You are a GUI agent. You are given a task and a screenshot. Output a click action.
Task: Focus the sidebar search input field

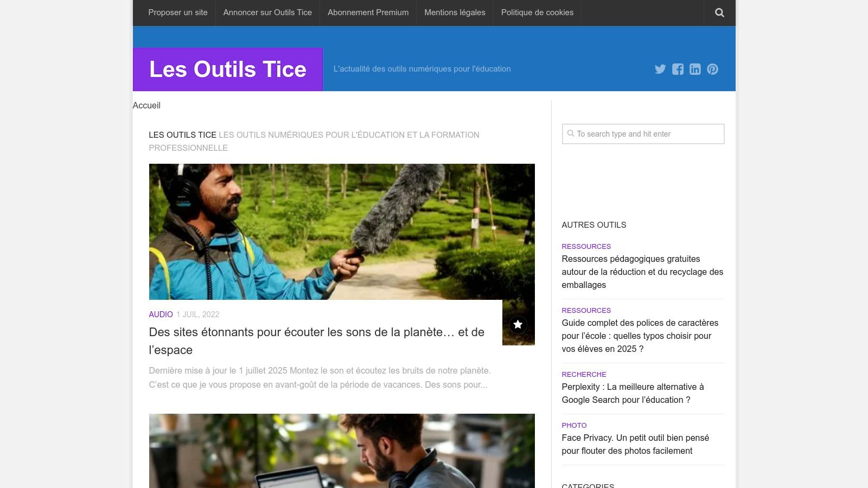tap(643, 134)
